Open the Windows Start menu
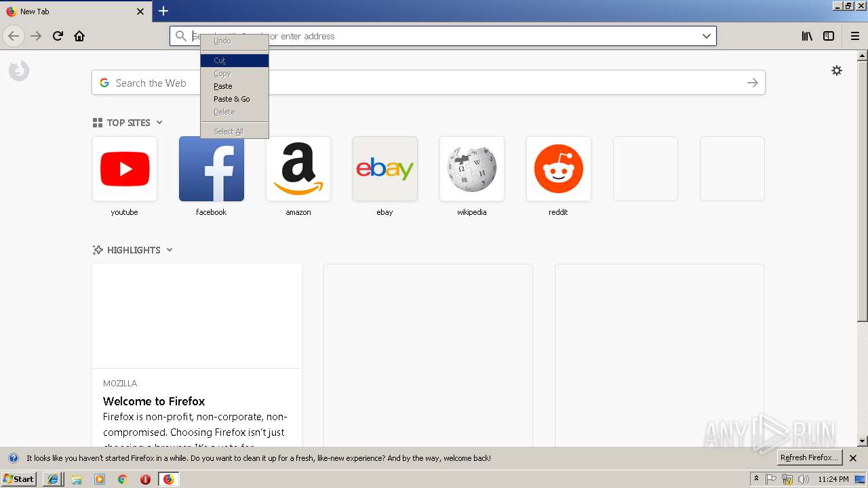This screenshot has height=488, width=868. [x=19, y=479]
